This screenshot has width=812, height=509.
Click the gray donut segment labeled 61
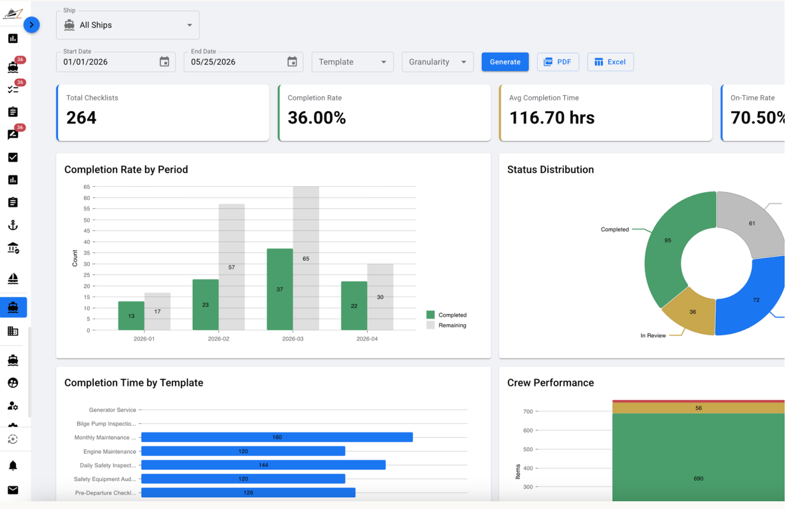pos(752,224)
